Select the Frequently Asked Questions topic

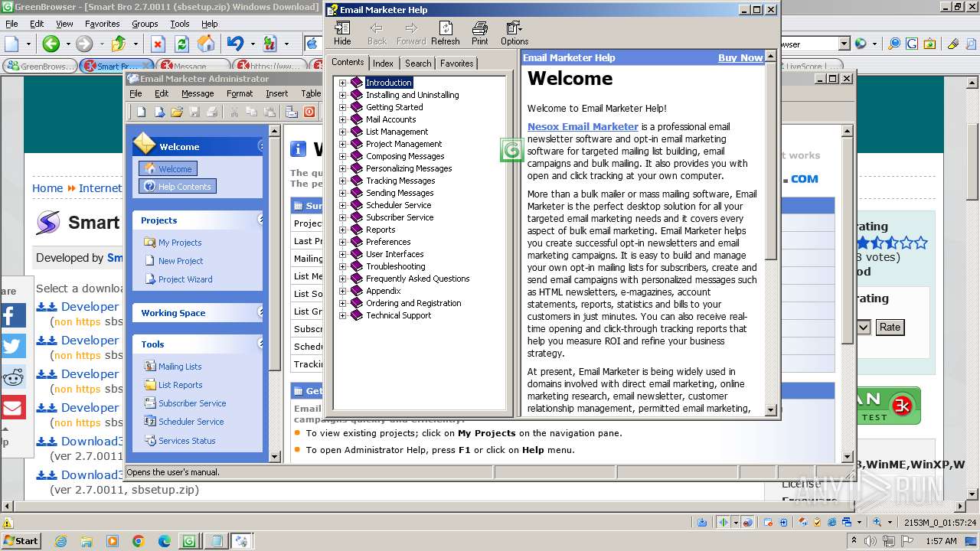(x=417, y=279)
